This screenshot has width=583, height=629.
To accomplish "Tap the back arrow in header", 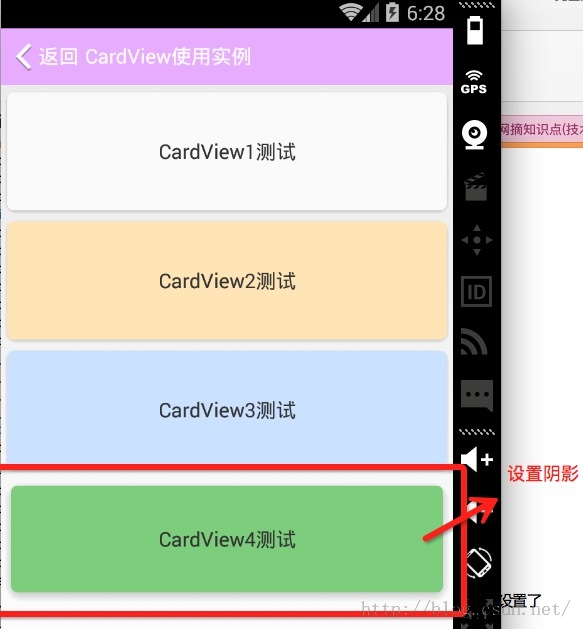I will coord(24,57).
